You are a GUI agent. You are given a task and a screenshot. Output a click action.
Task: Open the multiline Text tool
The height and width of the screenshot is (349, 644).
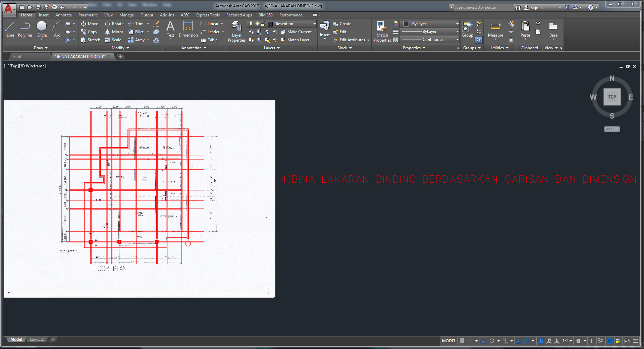(170, 29)
